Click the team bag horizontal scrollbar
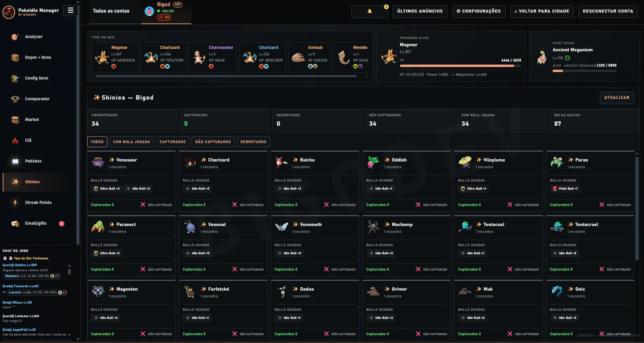 (226, 76)
